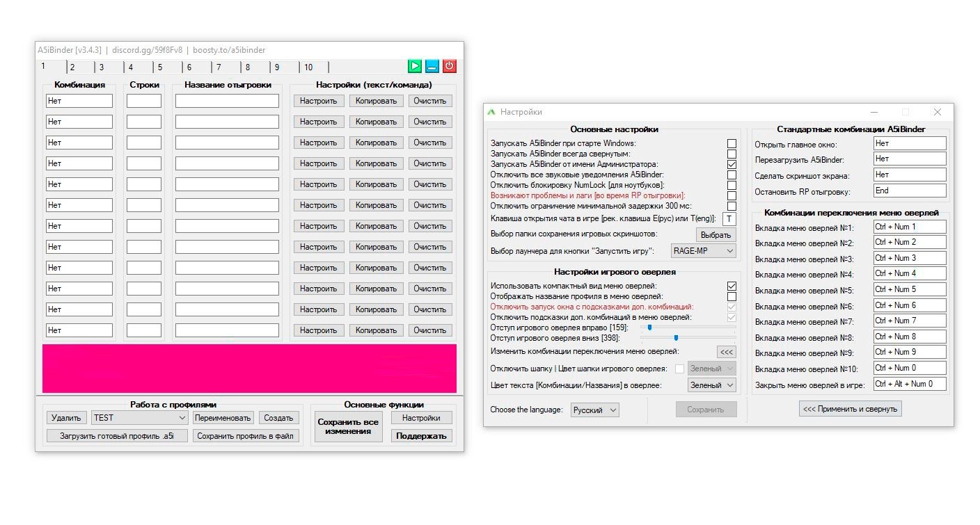The width and height of the screenshot is (980, 525).
Task: Uncheck run A5iBinder as Administrator
Action: [732, 164]
